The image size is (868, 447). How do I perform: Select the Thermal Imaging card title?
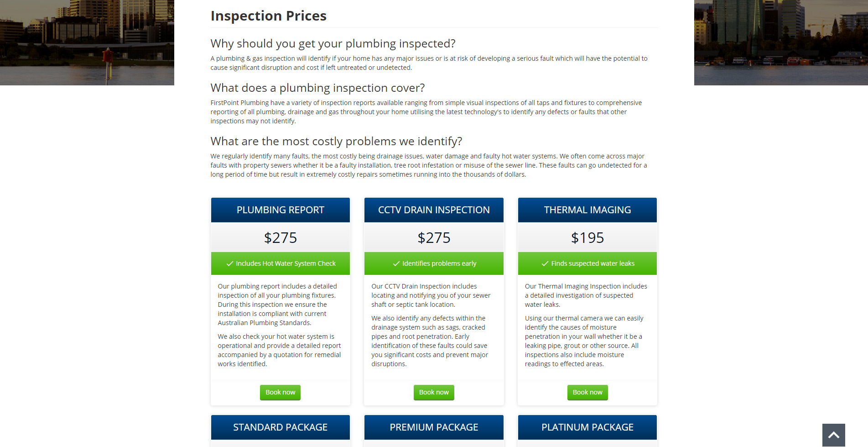(587, 210)
